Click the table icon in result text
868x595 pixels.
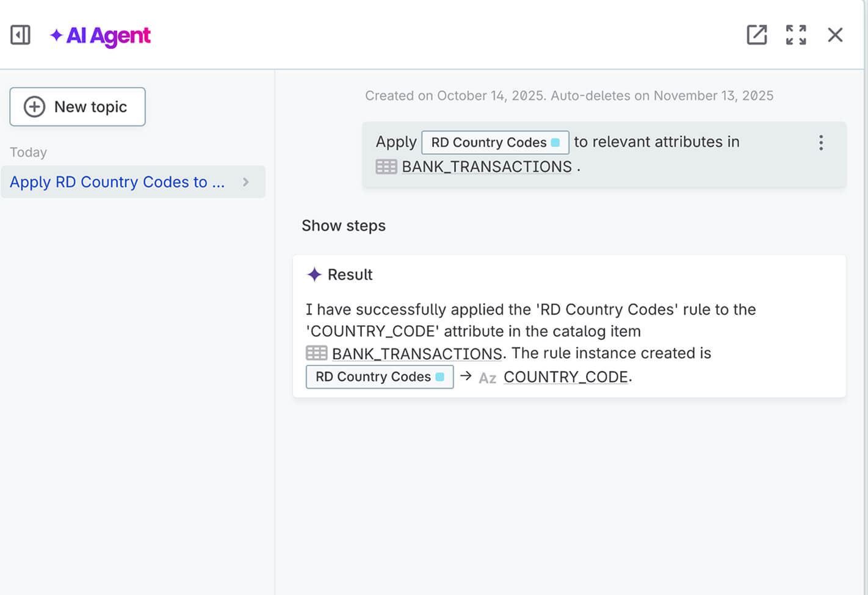coord(316,353)
